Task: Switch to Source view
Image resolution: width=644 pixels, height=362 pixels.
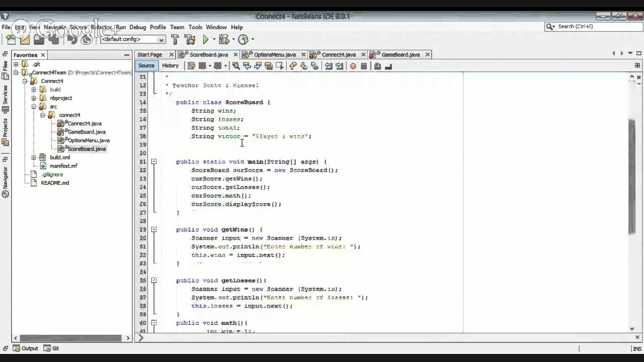Action: 146,66
